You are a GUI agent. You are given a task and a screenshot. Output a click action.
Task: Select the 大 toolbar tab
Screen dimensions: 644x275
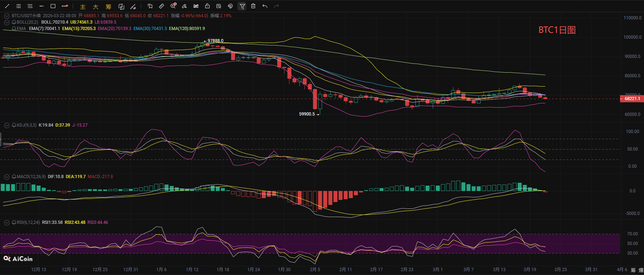pos(96,6)
